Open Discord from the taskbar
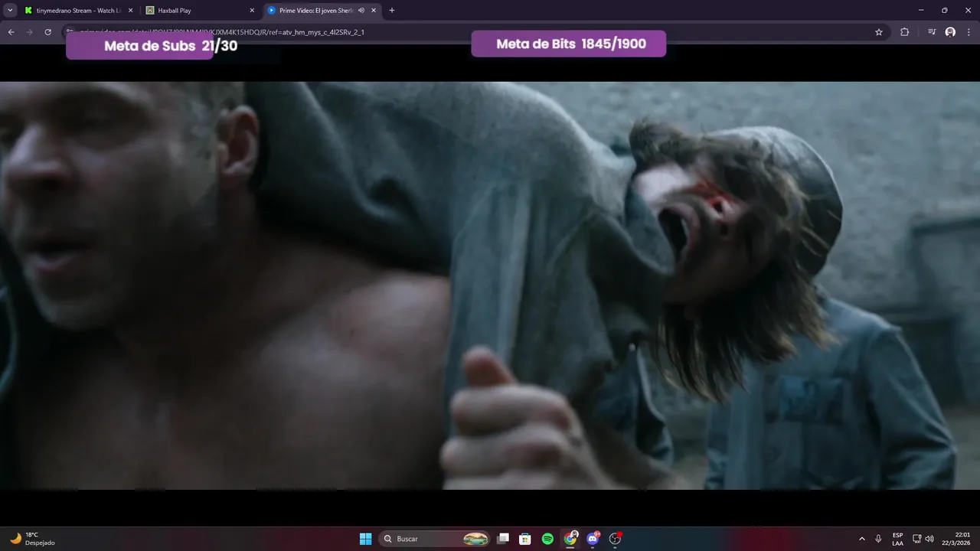The width and height of the screenshot is (980, 551). pos(593,539)
